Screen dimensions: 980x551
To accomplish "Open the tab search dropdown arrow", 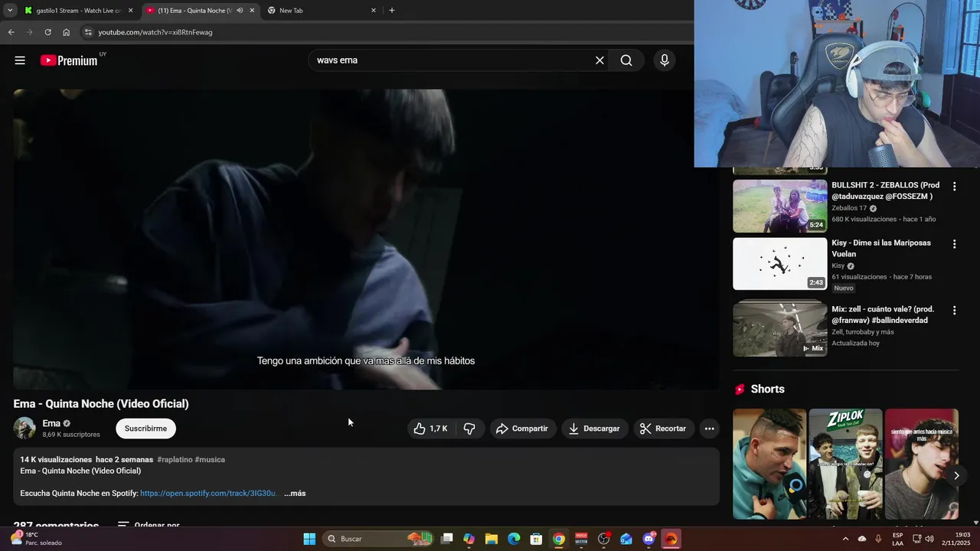I will click(x=10, y=11).
